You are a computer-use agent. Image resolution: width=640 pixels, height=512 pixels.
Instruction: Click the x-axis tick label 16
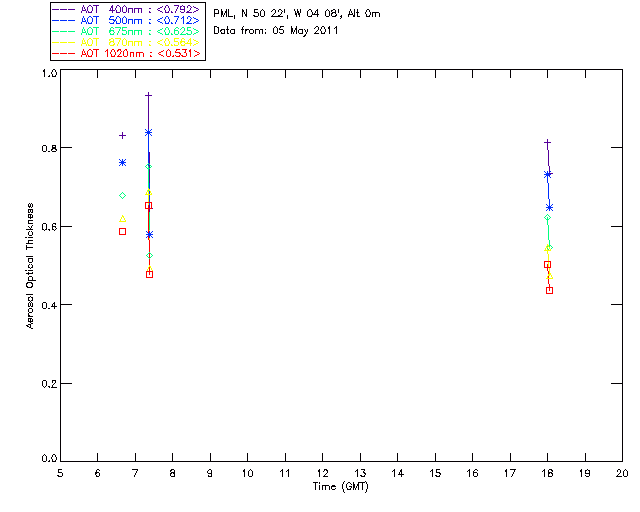472,473
